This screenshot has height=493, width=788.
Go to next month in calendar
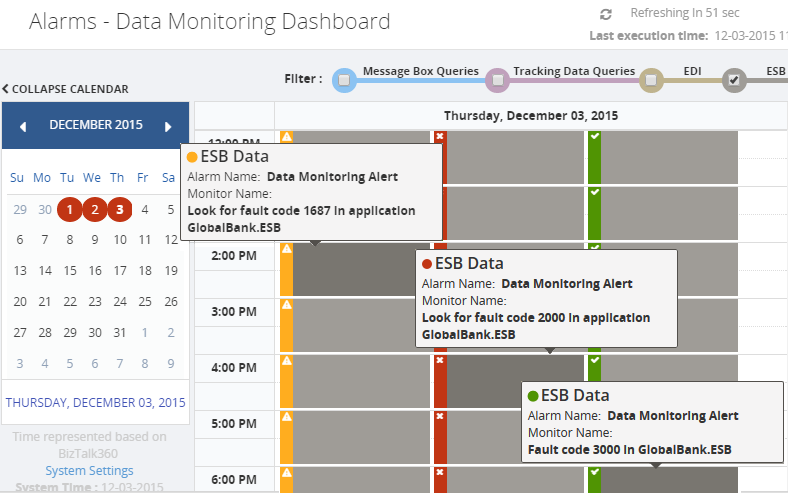tap(168, 127)
